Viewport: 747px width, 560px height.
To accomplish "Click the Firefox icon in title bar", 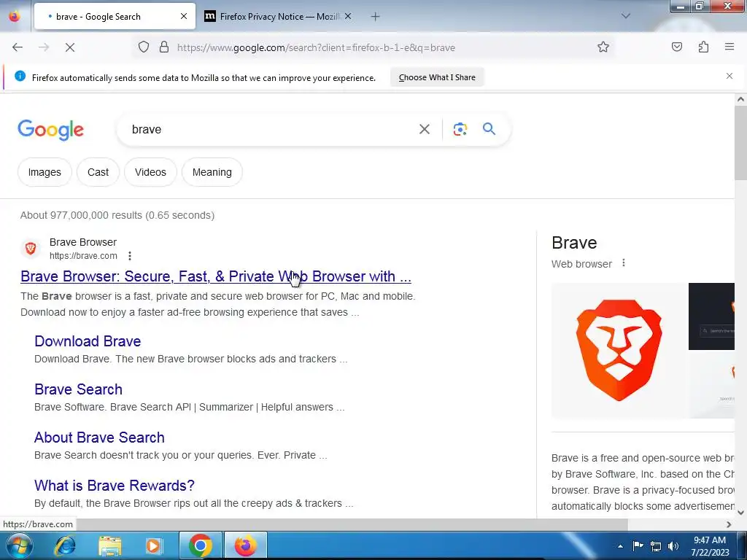I will tap(15, 16).
